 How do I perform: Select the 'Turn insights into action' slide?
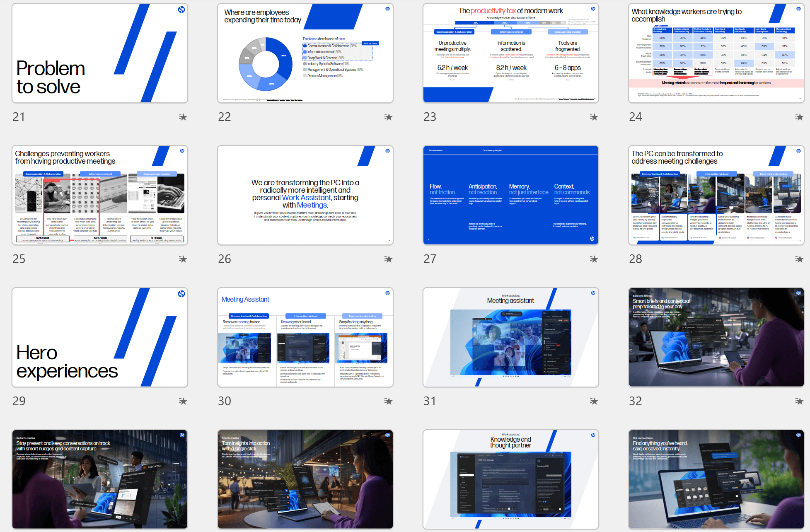(x=305, y=479)
